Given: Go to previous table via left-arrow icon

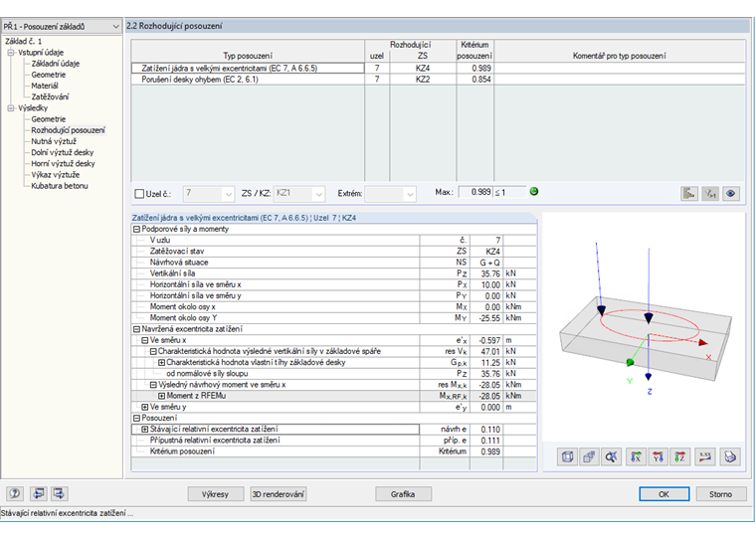Looking at the screenshot, I should point(38,493).
